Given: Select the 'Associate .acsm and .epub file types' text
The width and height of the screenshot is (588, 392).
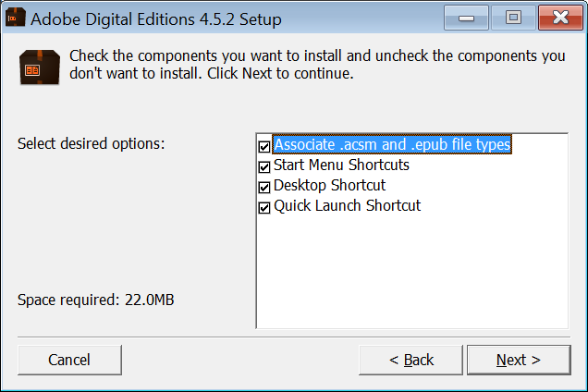Looking at the screenshot, I should (x=392, y=145).
